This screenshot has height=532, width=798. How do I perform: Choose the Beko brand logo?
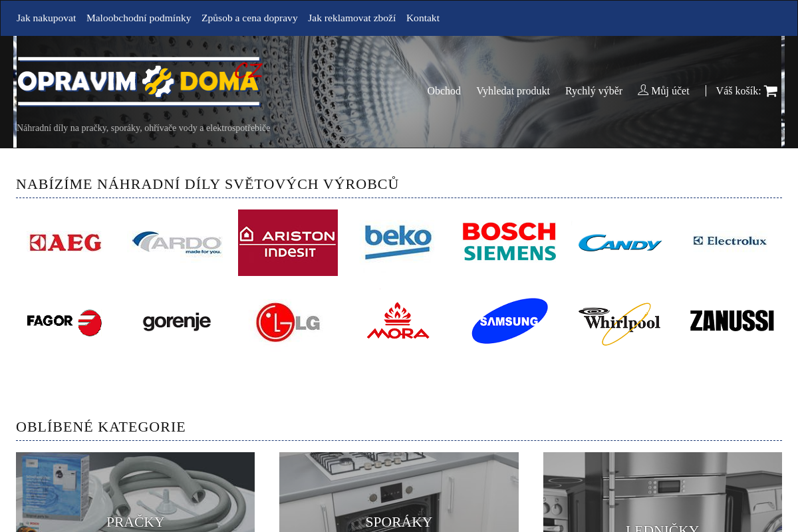point(398,242)
